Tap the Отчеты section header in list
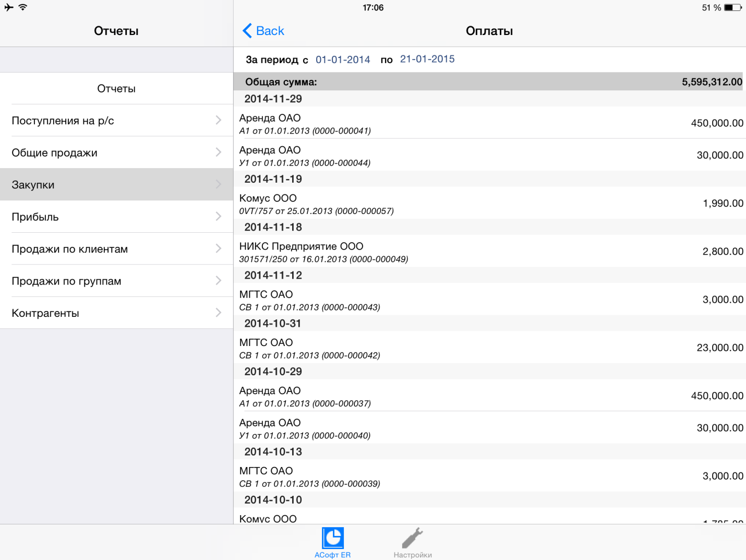 tap(116, 89)
